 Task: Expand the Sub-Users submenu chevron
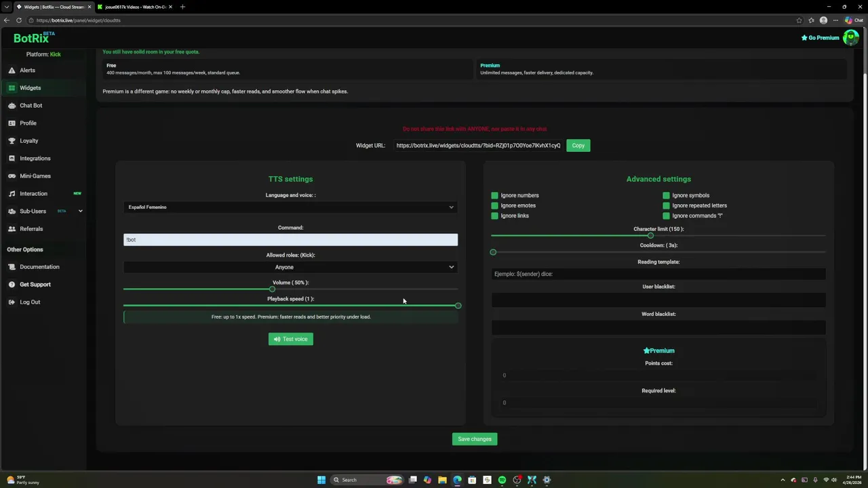pyautogui.click(x=80, y=211)
